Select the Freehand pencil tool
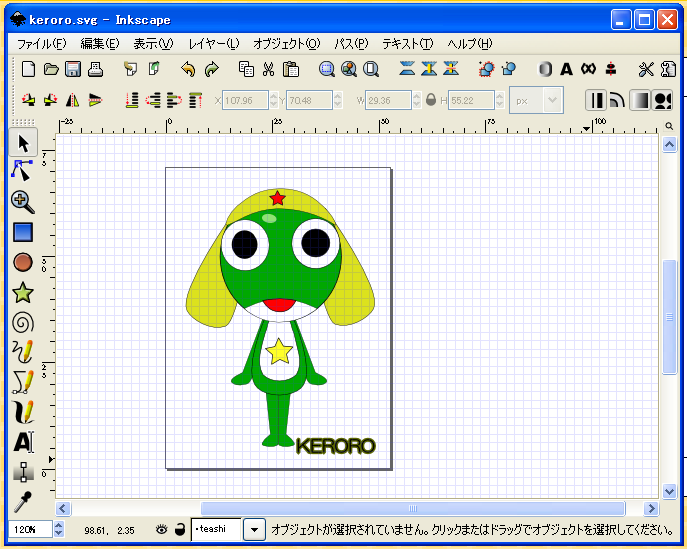 coord(23,352)
